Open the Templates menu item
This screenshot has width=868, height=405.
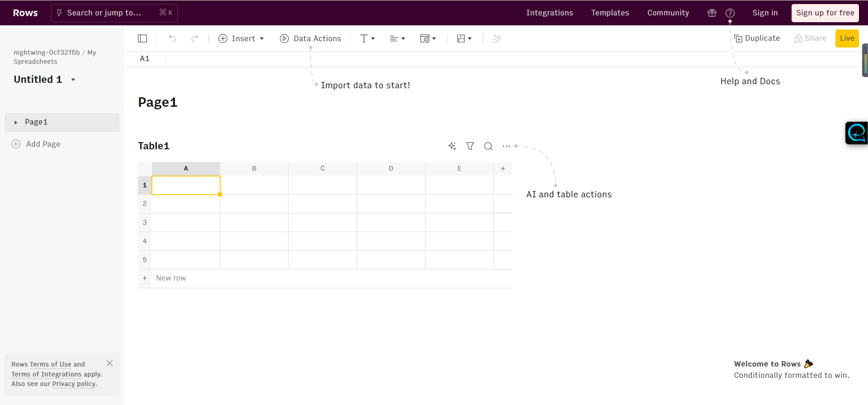610,13
